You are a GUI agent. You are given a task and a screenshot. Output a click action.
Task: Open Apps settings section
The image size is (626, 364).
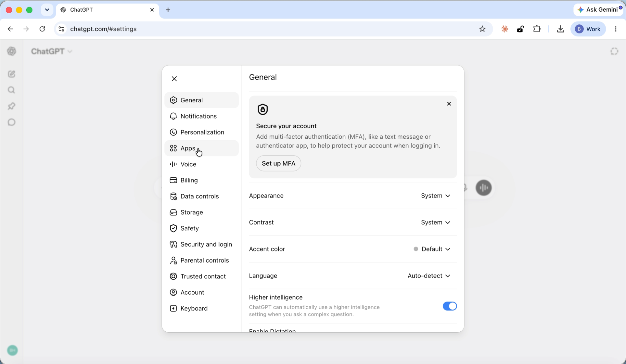click(201, 148)
